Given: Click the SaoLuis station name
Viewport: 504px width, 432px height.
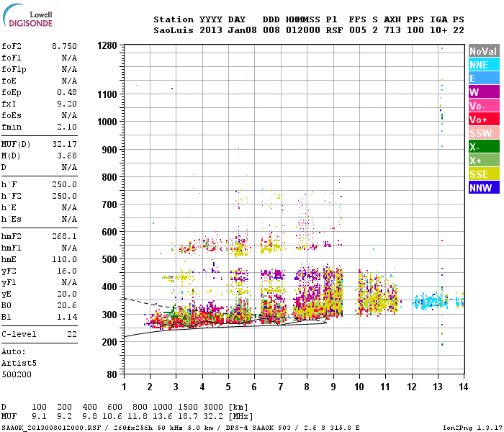Looking at the screenshot, I should point(174,30).
